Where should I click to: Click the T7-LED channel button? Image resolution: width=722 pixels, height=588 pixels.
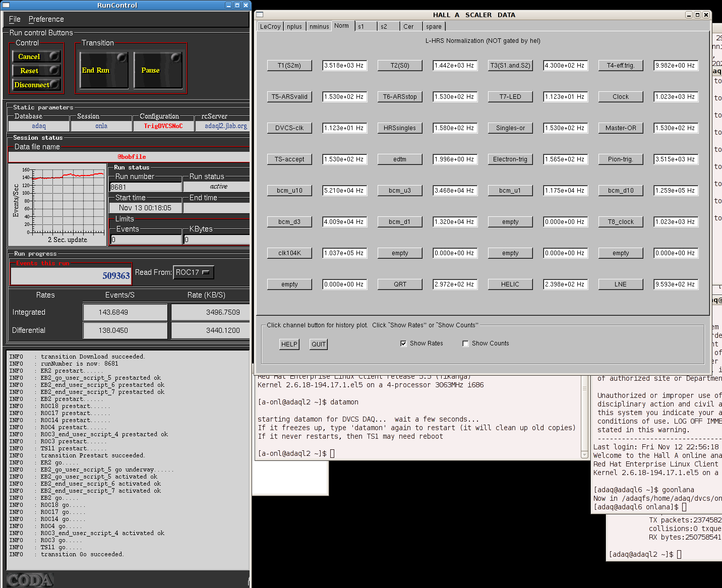(x=510, y=97)
